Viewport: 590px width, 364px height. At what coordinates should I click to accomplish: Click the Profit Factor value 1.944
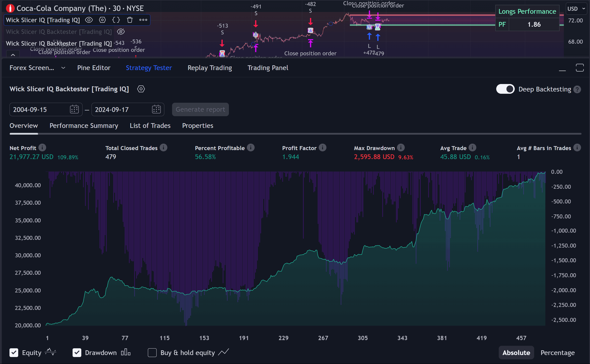(x=291, y=157)
